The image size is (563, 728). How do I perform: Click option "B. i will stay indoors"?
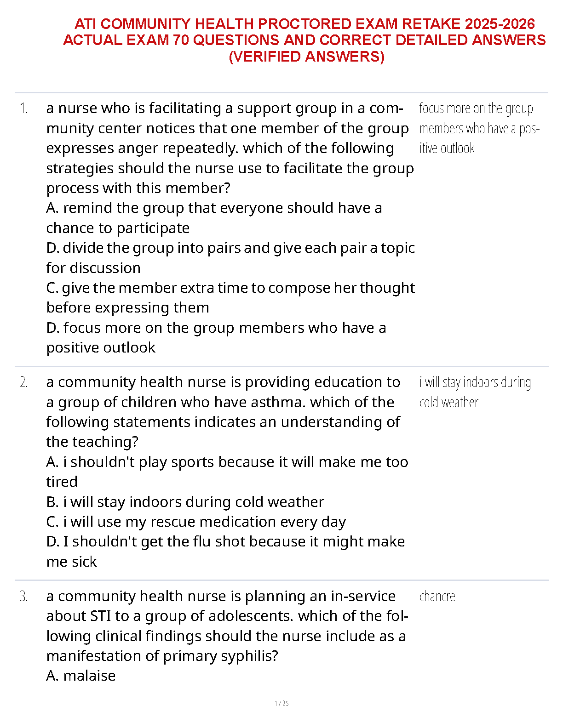[x=185, y=502]
